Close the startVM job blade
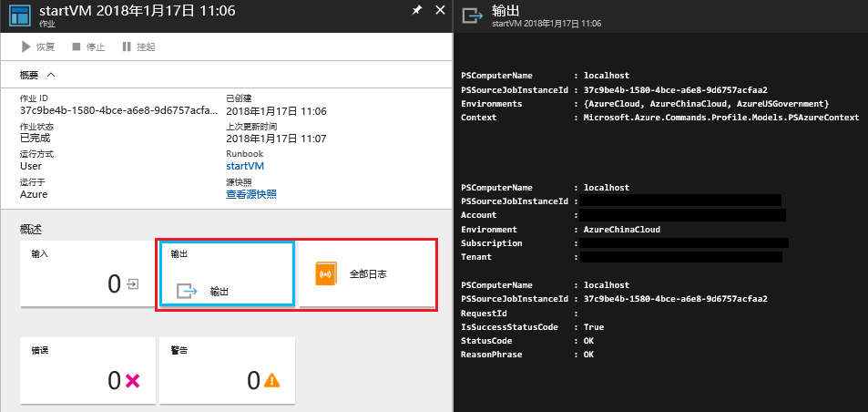 (x=440, y=11)
